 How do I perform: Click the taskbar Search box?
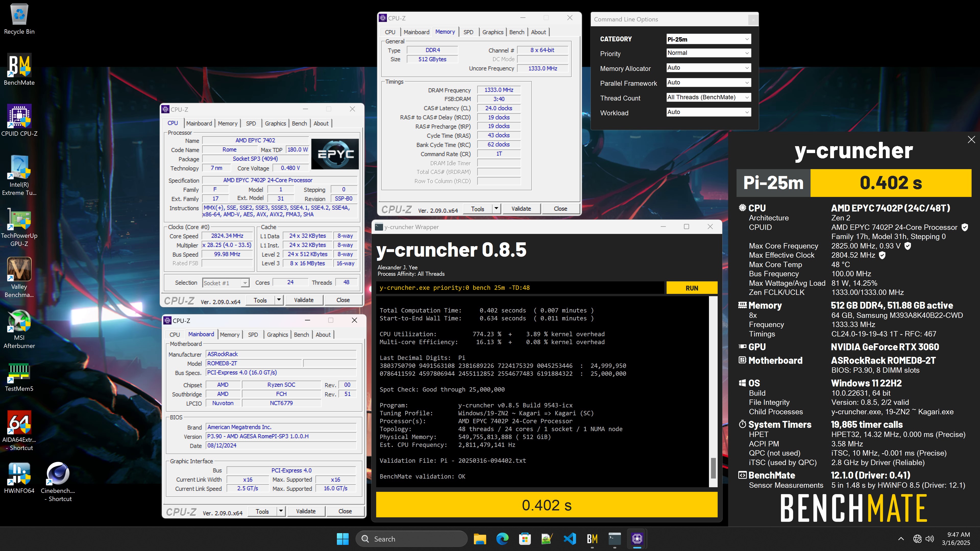coord(412,539)
